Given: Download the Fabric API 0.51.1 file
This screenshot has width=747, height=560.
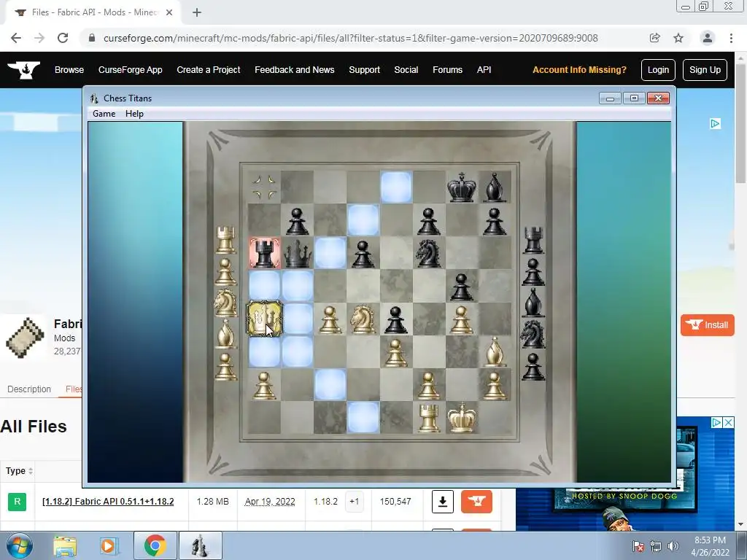Looking at the screenshot, I should [x=443, y=502].
